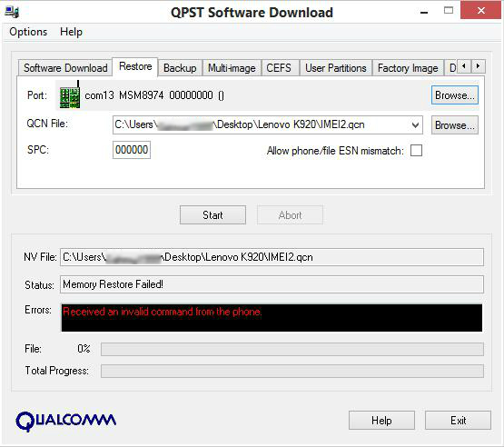
Task: Click the File 0% value
Action: click(x=84, y=349)
